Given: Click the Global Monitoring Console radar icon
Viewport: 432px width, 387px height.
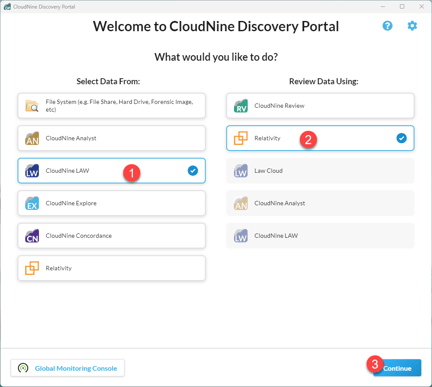Looking at the screenshot, I should pos(23,368).
